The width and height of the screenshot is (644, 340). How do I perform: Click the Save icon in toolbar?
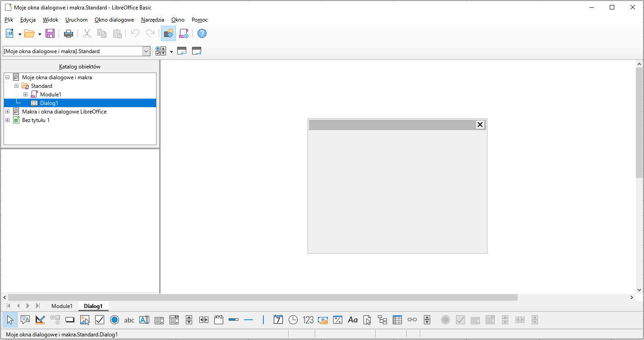pyautogui.click(x=50, y=33)
